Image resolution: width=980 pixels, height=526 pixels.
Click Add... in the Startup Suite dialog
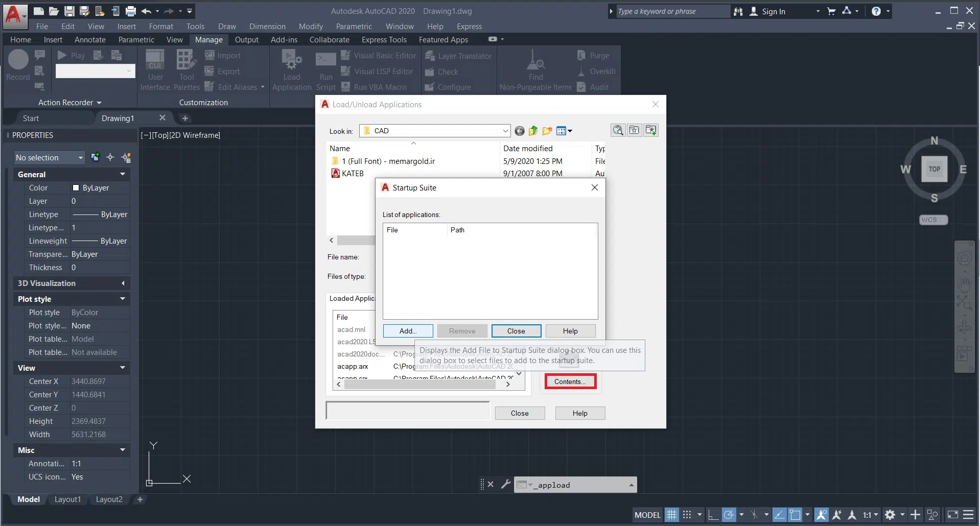pyautogui.click(x=408, y=331)
